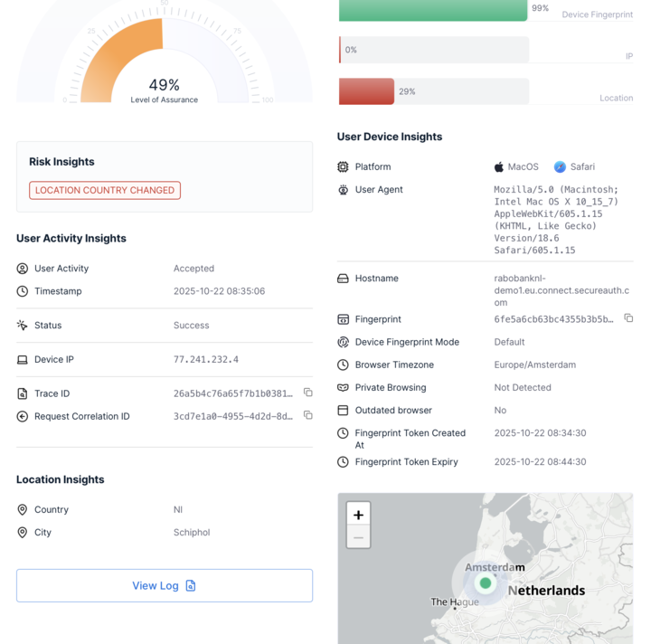Image resolution: width=651 pixels, height=644 pixels.
Task: Click the Device IP laptop icon
Action: point(23,360)
